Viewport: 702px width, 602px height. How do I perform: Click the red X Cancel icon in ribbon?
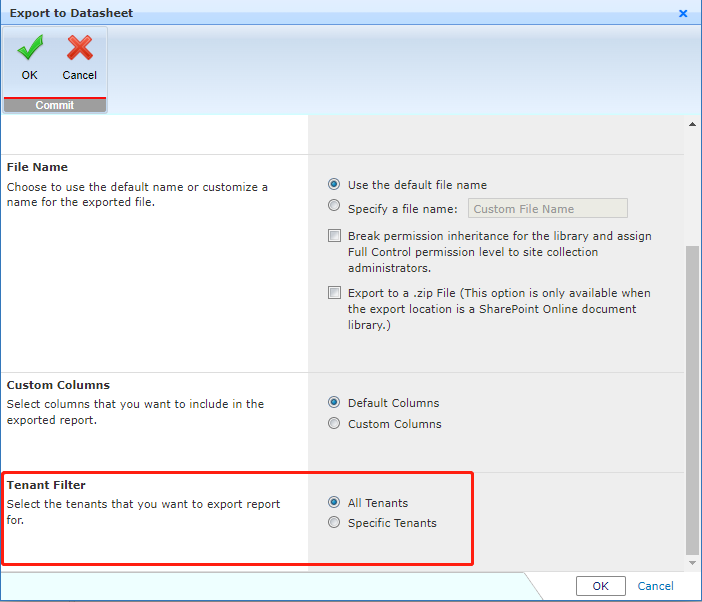(x=80, y=49)
